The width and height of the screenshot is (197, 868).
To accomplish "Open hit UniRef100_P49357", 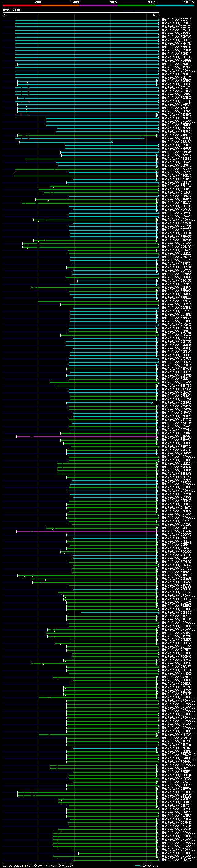I will [x=177, y=33].
